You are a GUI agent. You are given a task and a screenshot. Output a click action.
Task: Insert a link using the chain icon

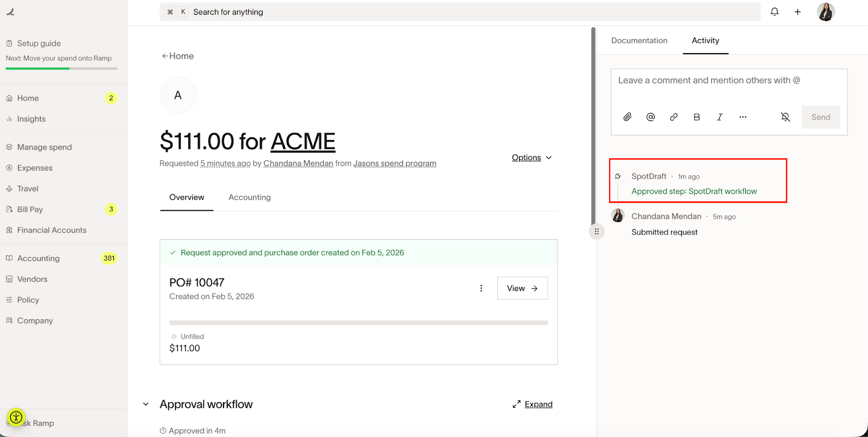(x=674, y=117)
